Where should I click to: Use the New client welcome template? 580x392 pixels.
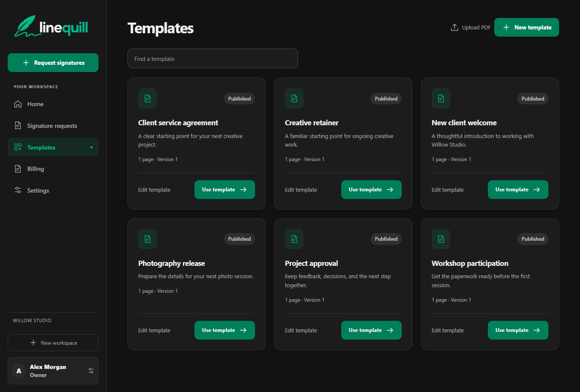pyautogui.click(x=518, y=190)
